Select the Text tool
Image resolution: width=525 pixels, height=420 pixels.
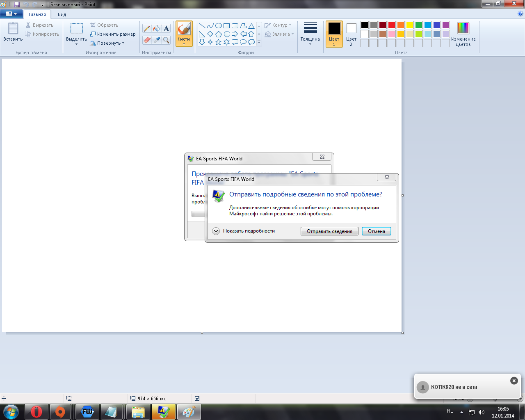(x=166, y=28)
